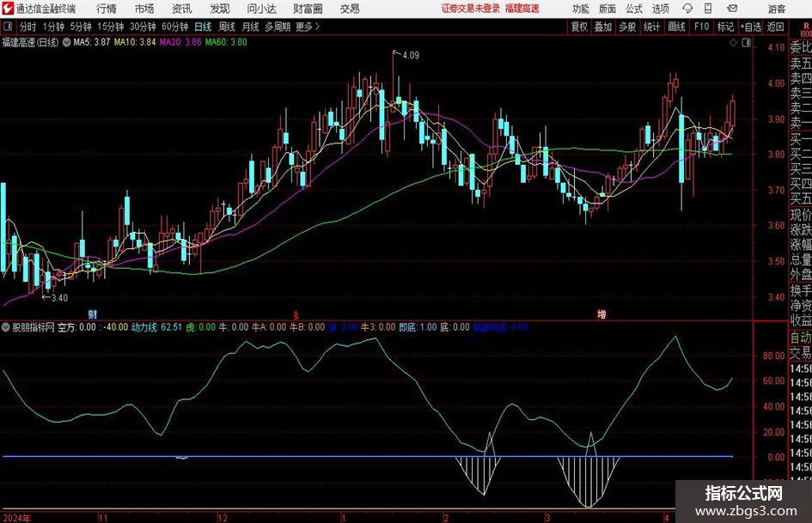Click the 返回 back button
This screenshot has width=812, height=523.
click(775, 27)
